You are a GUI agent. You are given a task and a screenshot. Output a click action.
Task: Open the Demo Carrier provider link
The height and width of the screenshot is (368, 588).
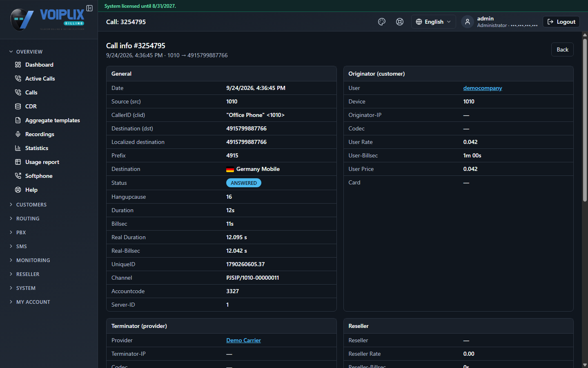pyautogui.click(x=243, y=340)
